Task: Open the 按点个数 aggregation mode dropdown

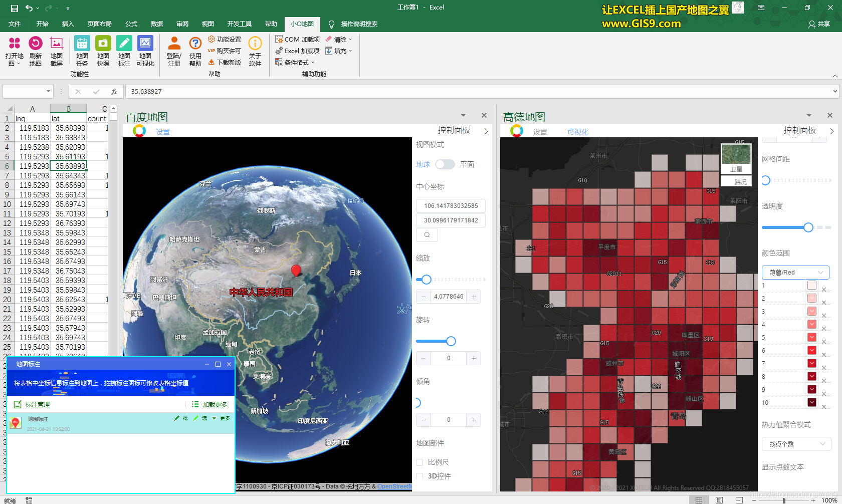Action: coord(797,444)
